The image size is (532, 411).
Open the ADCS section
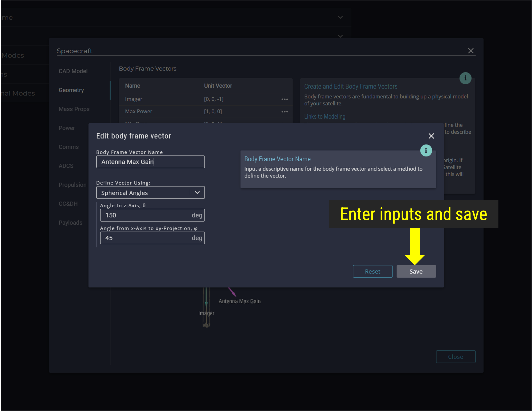pyautogui.click(x=66, y=166)
